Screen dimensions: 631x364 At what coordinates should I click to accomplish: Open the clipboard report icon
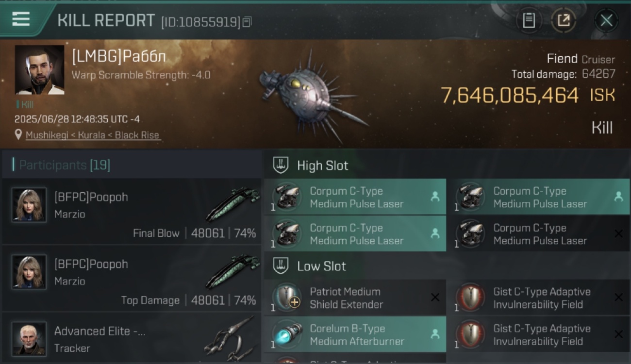click(x=529, y=20)
